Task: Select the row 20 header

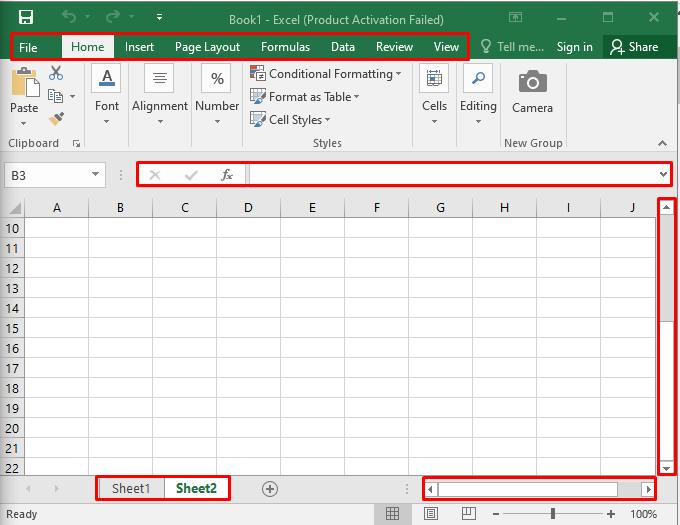Action: 12,428
